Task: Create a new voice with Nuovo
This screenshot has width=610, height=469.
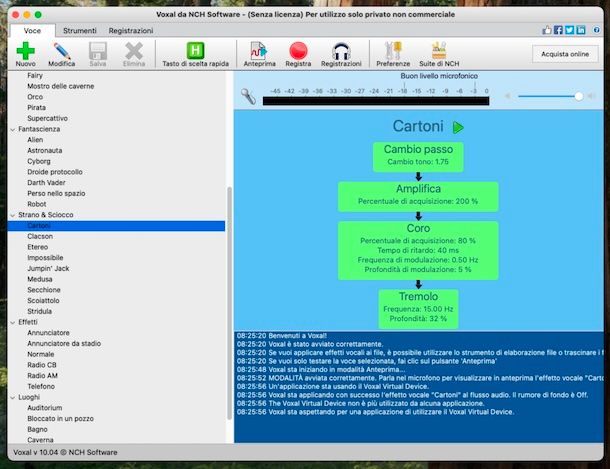Action: pyautogui.click(x=26, y=54)
